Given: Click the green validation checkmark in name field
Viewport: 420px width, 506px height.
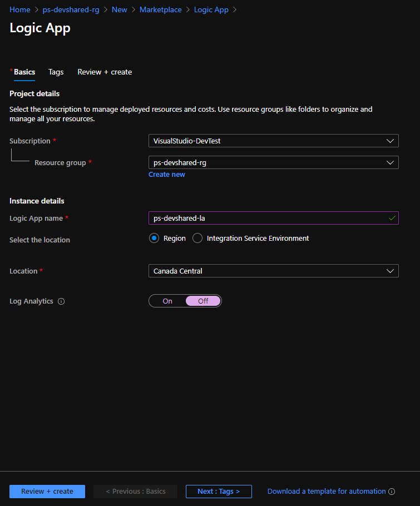Looking at the screenshot, I should pos(392,218).
